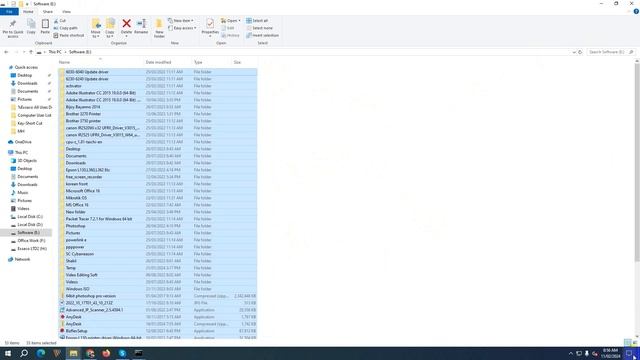Open the Open button dropdown
Screen dimensions: 640x360
click(x=231, y=20)
